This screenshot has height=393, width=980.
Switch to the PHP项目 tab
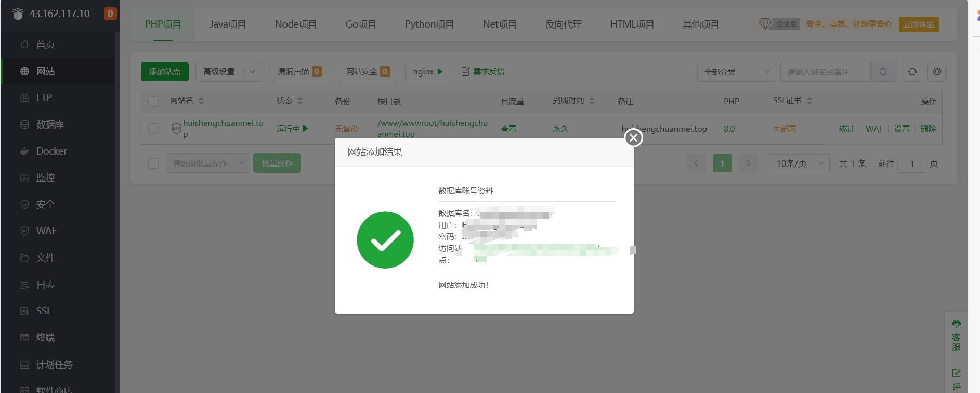coord(163,24)
